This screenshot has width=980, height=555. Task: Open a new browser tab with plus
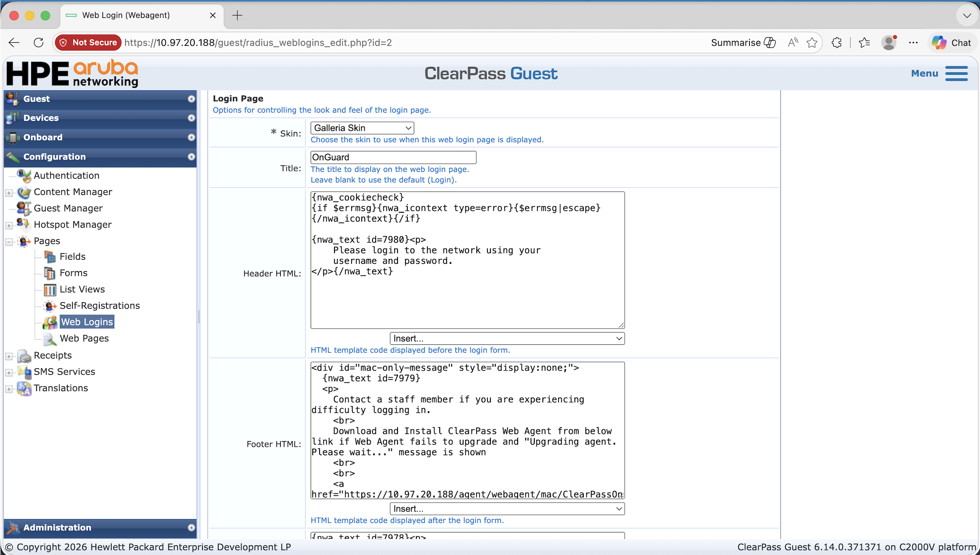(237, 15)
